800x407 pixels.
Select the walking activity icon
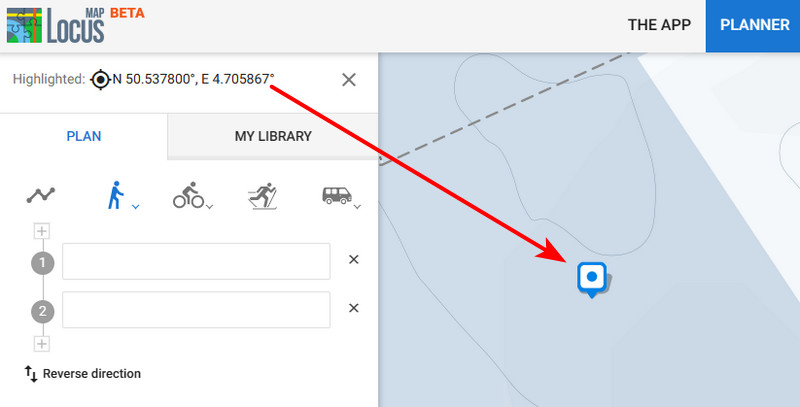(x=117, y=195)
